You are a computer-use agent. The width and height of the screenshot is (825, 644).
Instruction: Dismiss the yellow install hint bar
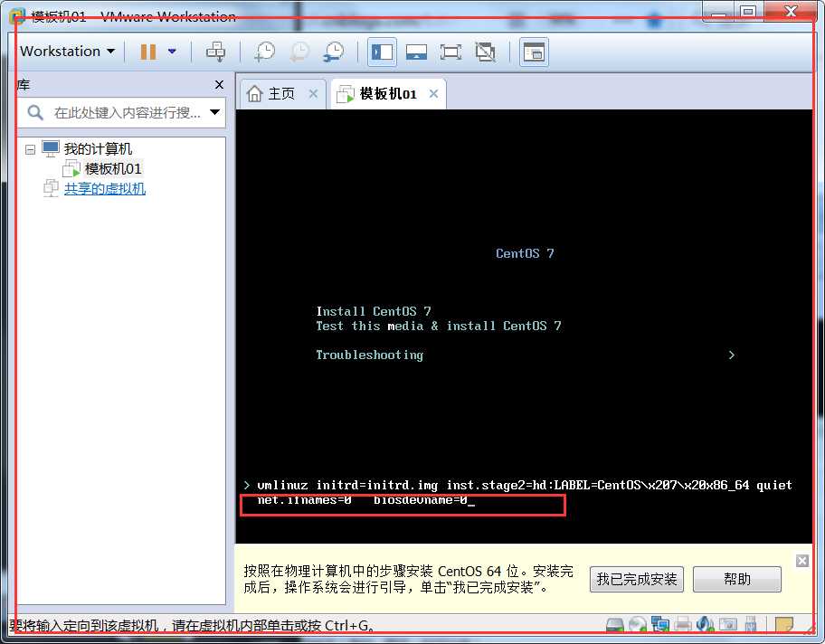[x=801, y=561]
